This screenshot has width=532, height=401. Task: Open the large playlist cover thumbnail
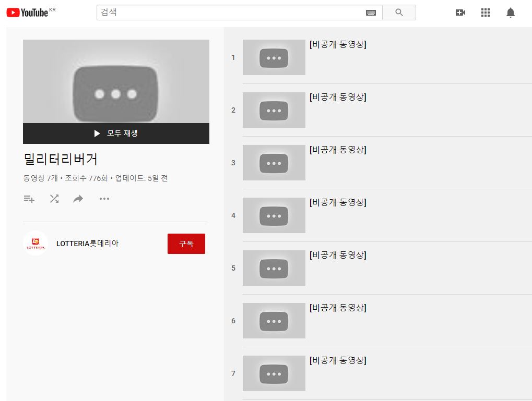pyautogui.click(x=116, y=81)
